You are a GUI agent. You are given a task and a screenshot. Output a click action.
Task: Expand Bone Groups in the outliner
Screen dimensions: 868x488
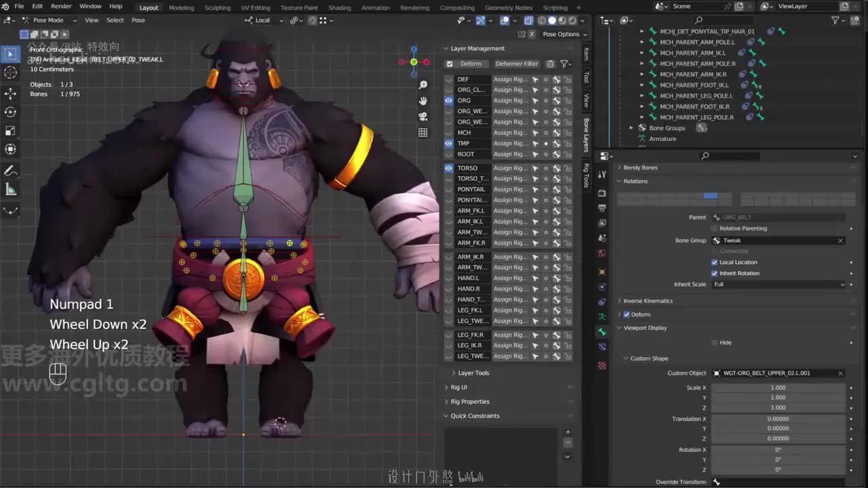pos(631,128)
